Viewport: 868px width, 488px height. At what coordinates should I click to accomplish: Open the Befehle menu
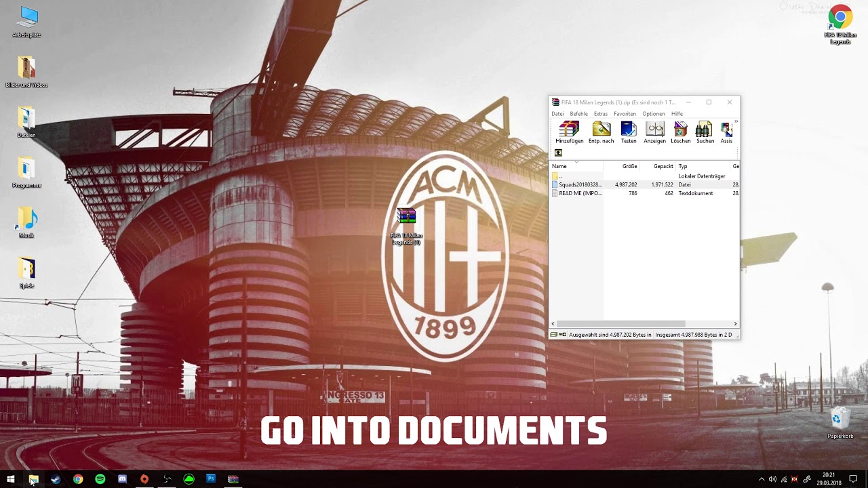(x=578, y=114)
